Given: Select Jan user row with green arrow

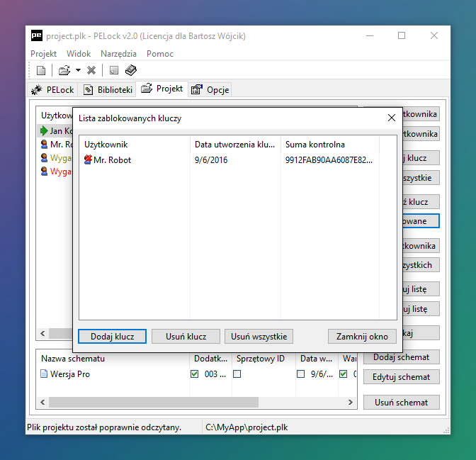Looking at the screenshot, I should tap(56, 130).
